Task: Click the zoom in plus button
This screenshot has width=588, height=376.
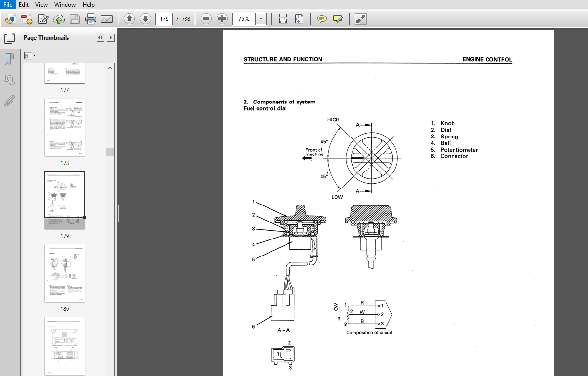Action: [x=222, y=19]
